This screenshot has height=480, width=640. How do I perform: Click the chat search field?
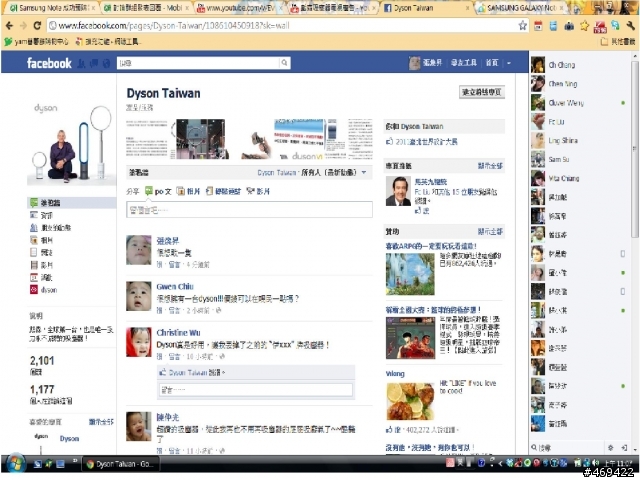pyautogui.click(x=569, y=448)
